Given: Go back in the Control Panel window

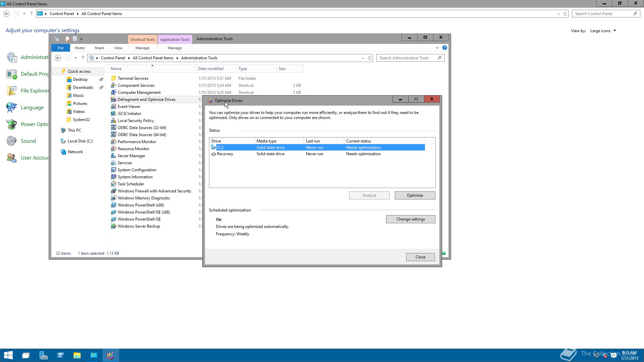Looking at the screenshot, I should (6, 14).
